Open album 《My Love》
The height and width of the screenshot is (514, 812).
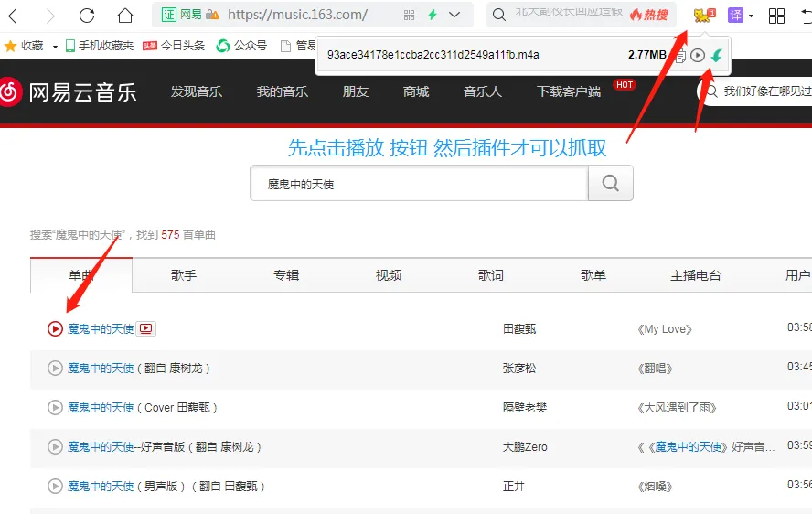[665, 329]
